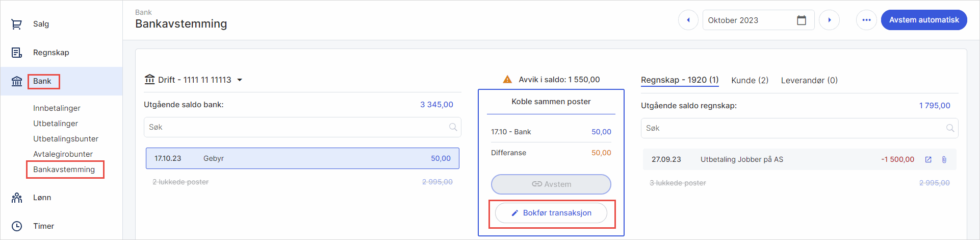
Task: Go to previous month arrow
Action: 688,20
